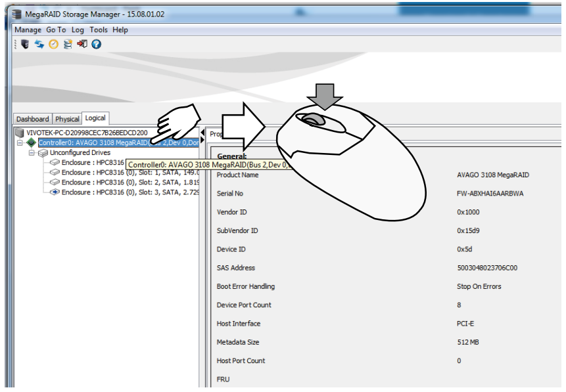Viewport: 566px width, 392px height.
Task: Open the clock schedule toolbar icon
Action: [53, 45]
